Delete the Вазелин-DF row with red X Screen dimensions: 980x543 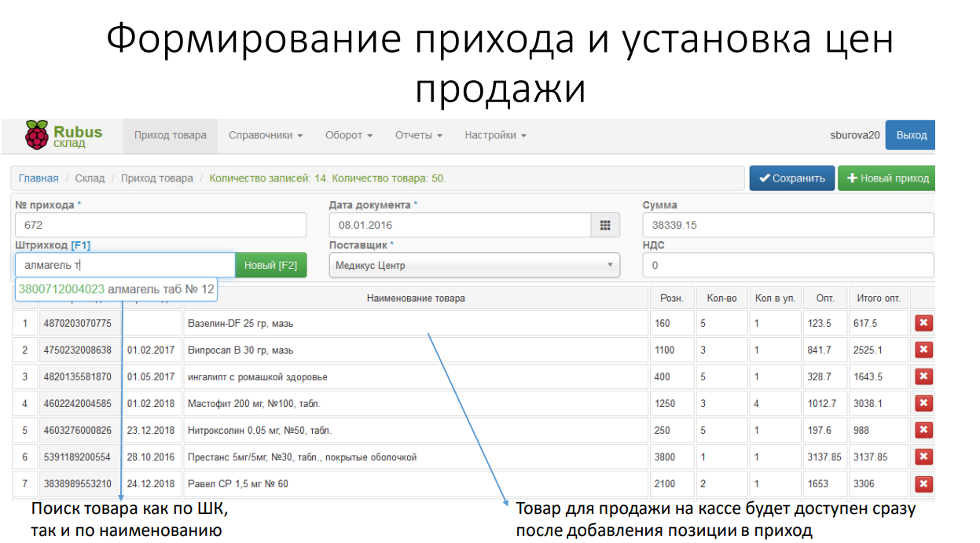(923, 323)
